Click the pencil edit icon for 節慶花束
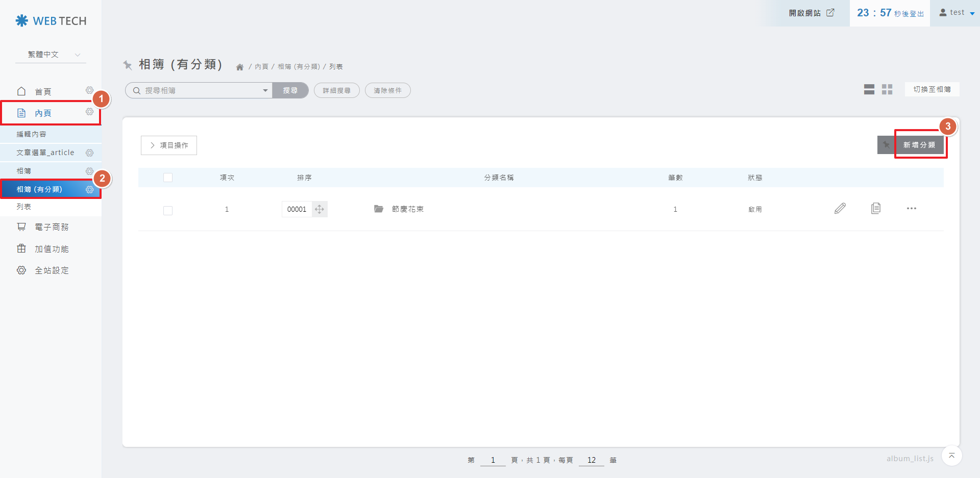This screenshot has height=478, width=980. 840,209
